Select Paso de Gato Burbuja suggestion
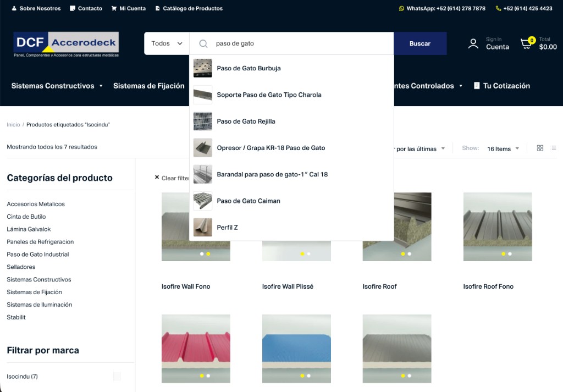Image resolution: width=563 pixels, height=392 pixels. pos(249,68)
